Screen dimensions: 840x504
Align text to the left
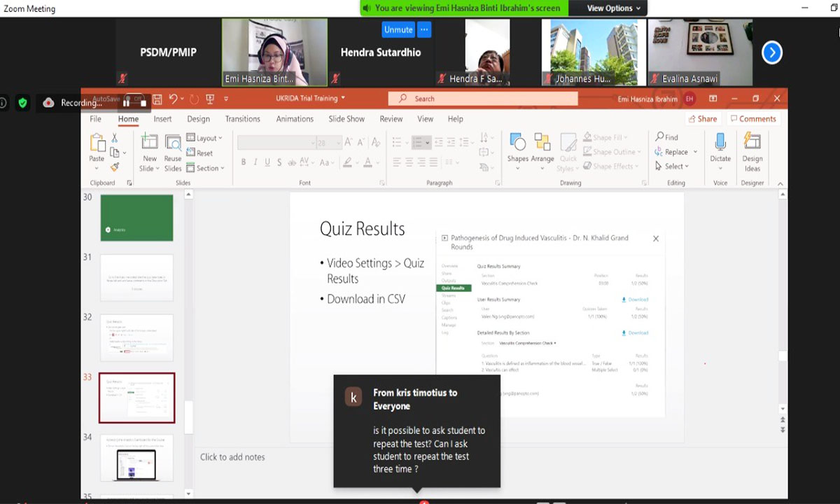(x=397, y=162)
